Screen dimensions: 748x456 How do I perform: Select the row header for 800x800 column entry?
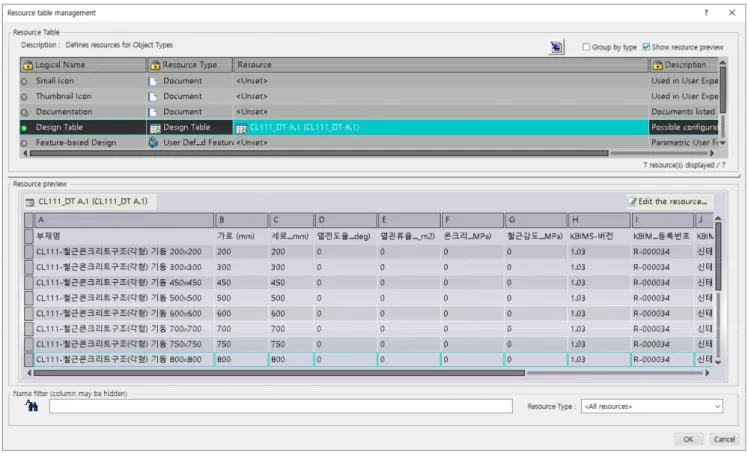(29, 359)
